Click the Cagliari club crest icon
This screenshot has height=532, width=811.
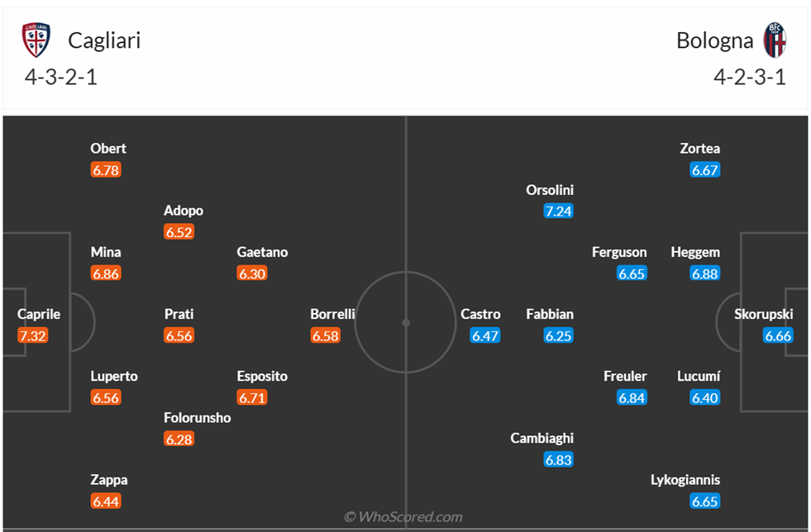click(36, 40)
